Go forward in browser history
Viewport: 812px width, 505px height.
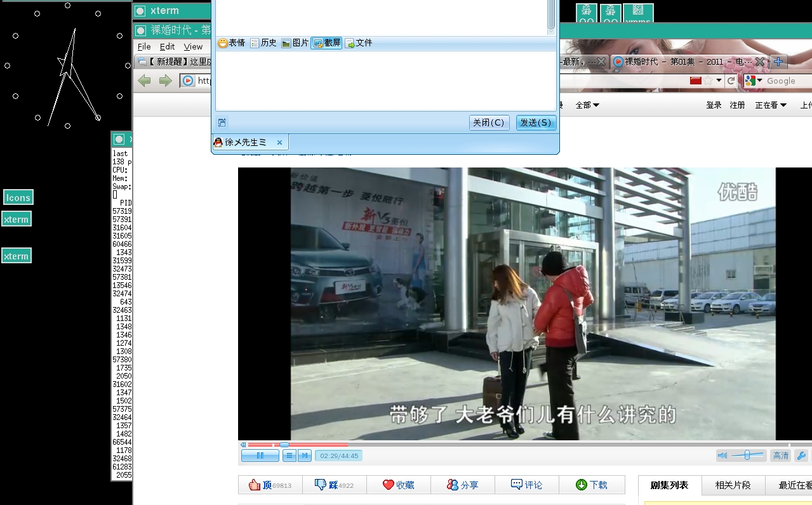tap(166, 81)
